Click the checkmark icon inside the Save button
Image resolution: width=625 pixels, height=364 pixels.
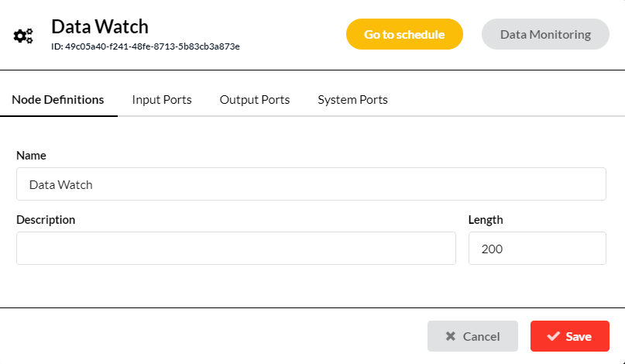[553, 336]
